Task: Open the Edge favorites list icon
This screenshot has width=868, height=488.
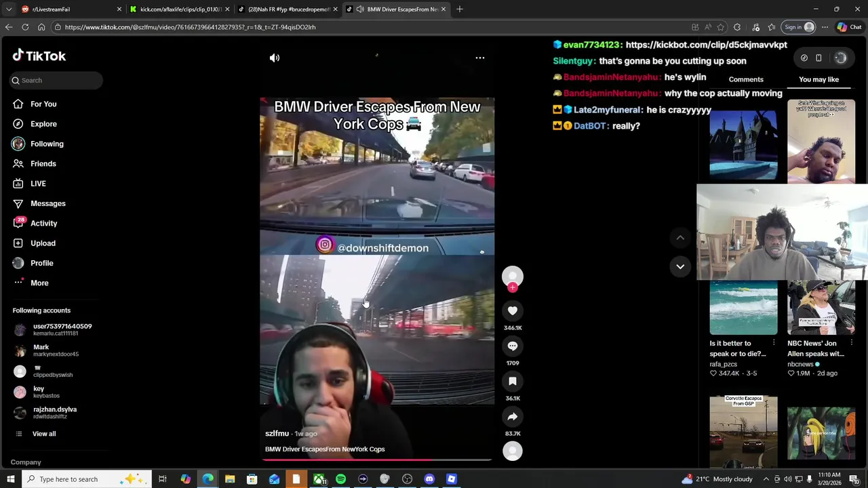Action: [x=772, y=27]
